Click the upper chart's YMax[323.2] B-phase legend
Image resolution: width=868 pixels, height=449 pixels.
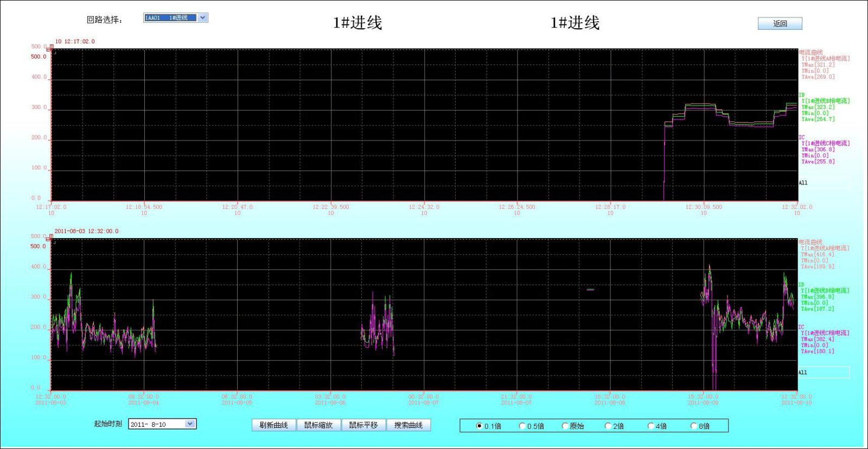tap(818, 107)
